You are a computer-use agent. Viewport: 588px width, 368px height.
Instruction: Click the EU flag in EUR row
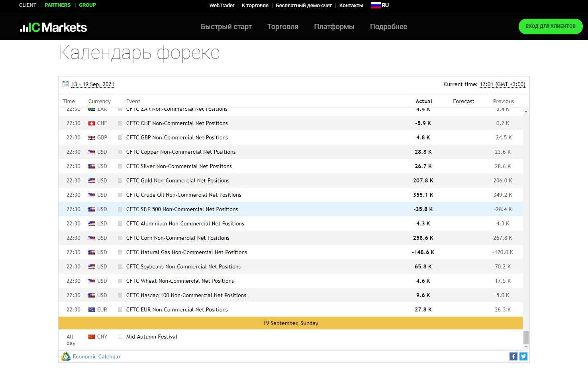pyautogui.click(x=92, y=310)
